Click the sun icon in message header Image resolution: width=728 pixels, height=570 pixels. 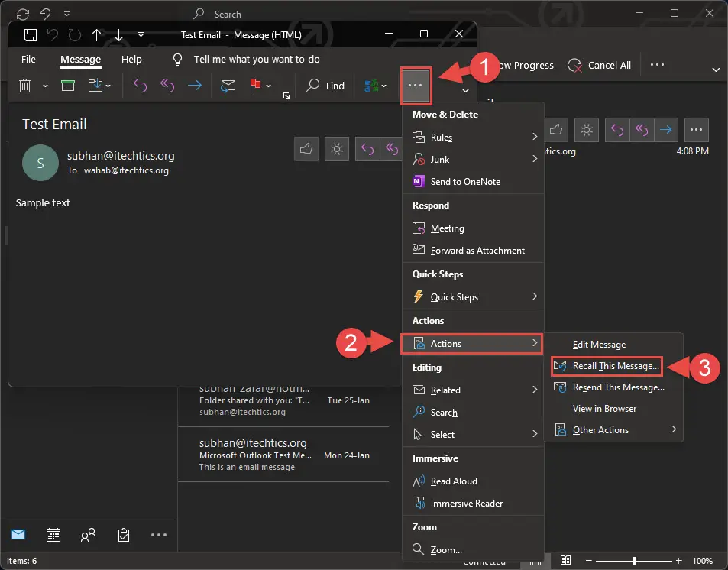337,149
